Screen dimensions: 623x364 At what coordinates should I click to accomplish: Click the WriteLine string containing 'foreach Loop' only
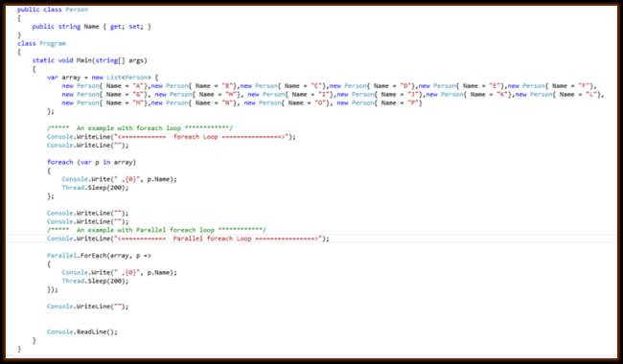(x=202, y=137)
